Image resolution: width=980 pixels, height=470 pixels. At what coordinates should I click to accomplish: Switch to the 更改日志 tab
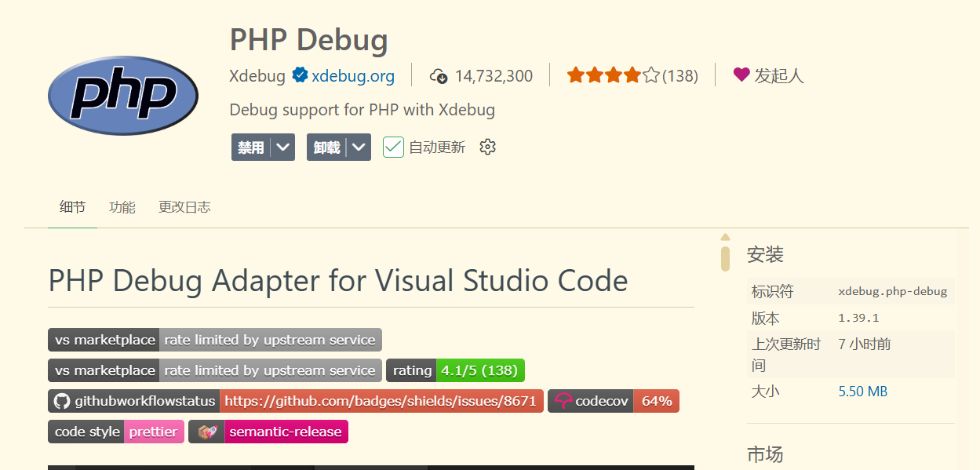tap(184, 207)
